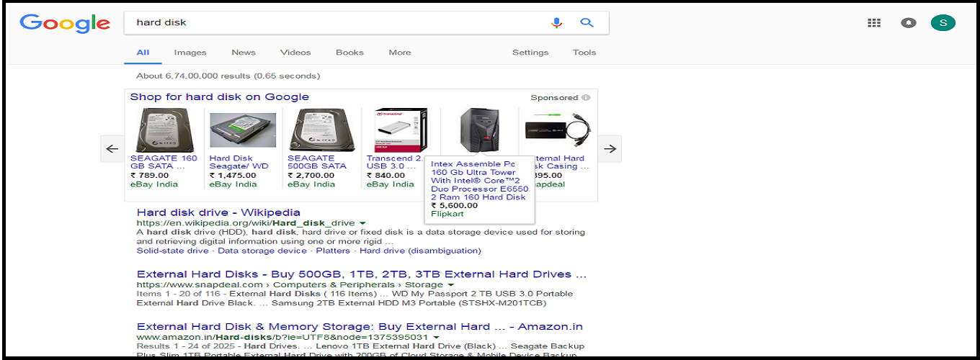Open the Tools options
This screenshot has width=980, height=360.
pyautogui.click(x=584, y=53)
